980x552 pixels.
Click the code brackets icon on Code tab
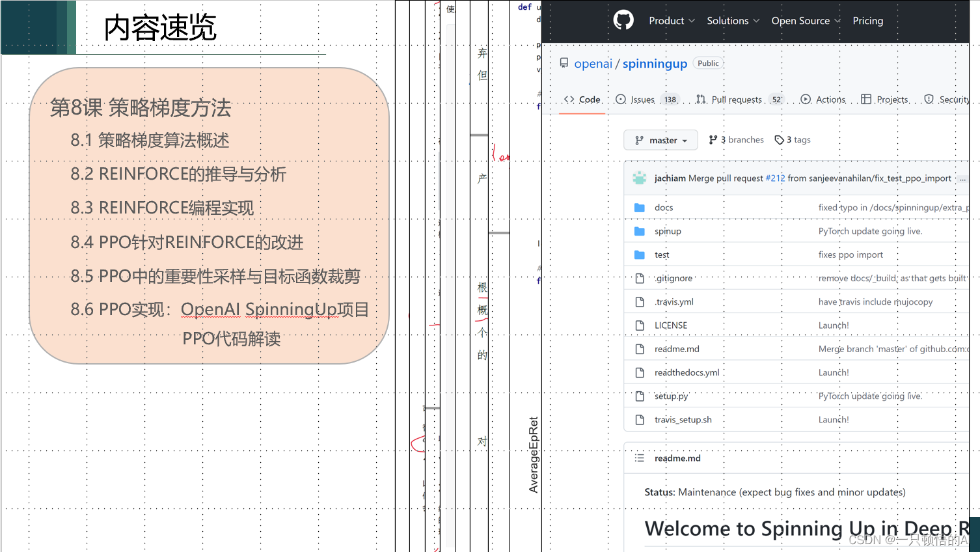(569, 100)
